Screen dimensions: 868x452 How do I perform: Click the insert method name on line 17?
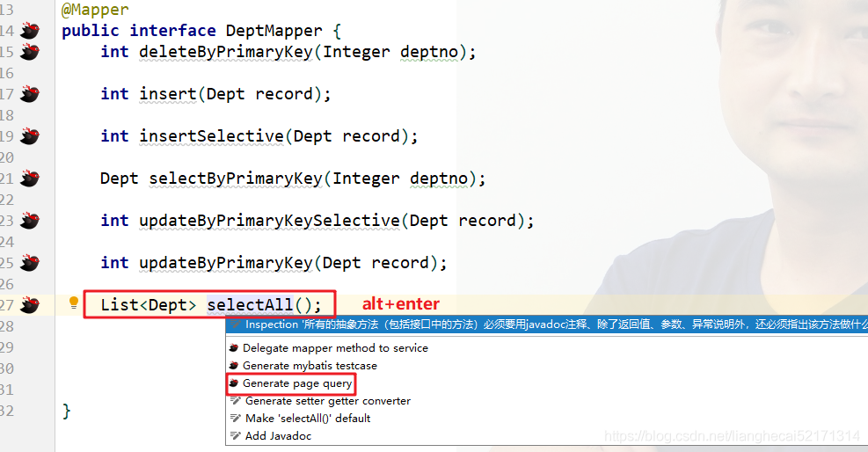168,94
